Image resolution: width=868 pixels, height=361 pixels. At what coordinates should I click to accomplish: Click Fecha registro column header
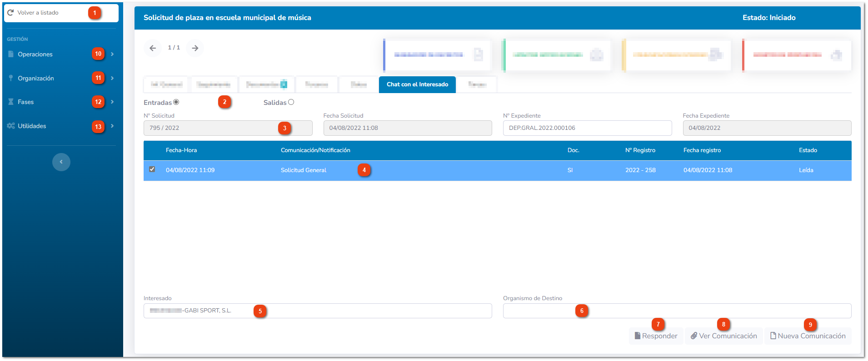[702, 150]
